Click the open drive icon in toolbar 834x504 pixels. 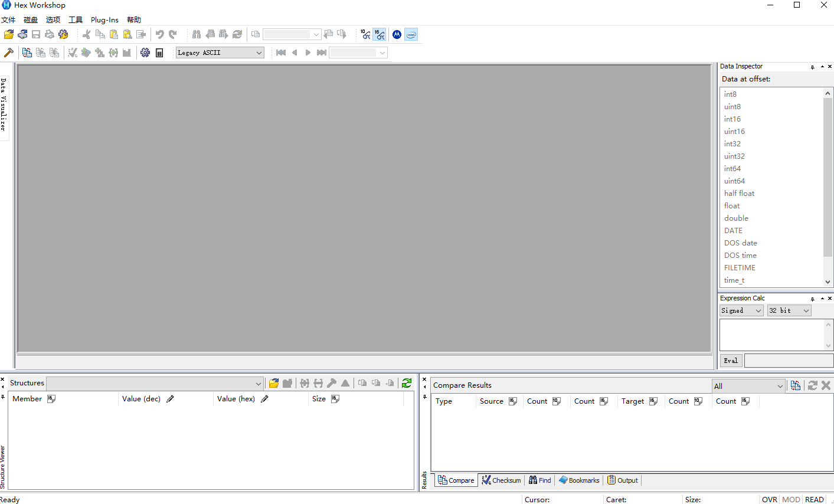click(22, 35)
